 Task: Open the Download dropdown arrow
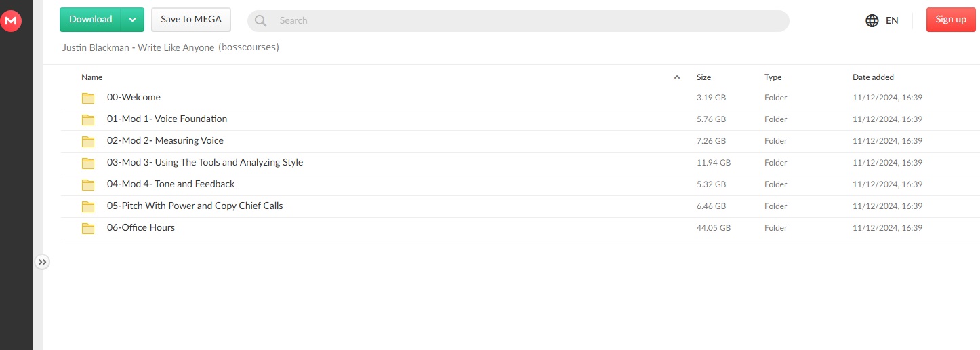(x=133, y=20)
